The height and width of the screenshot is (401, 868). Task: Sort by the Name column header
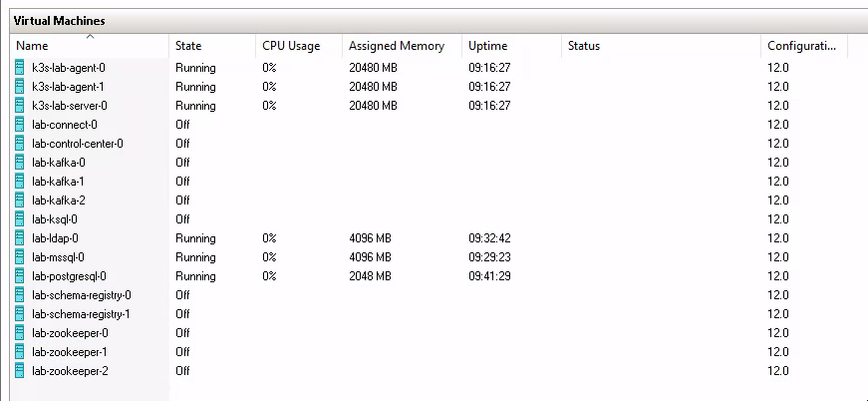(x=32, y=46)
